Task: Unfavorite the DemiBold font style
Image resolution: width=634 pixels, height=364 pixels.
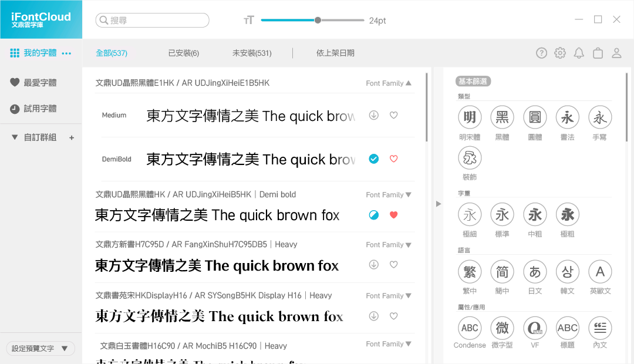Action: [393, 159]
